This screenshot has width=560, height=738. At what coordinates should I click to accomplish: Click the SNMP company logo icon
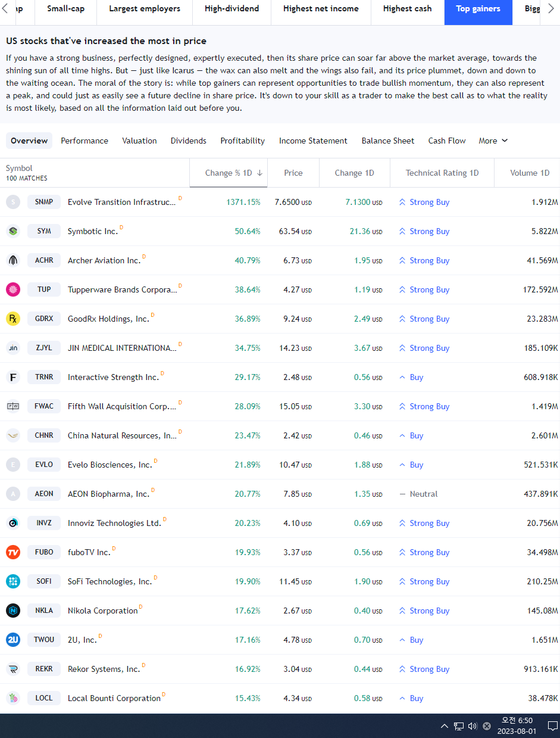pos(13,202)
